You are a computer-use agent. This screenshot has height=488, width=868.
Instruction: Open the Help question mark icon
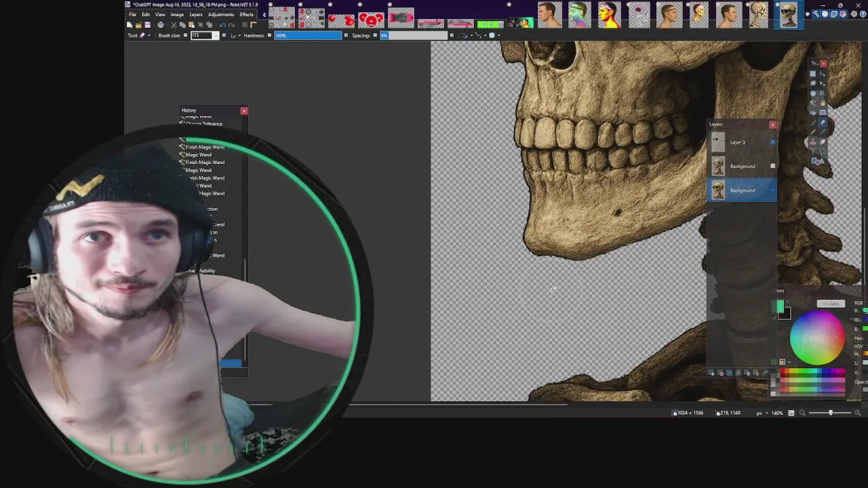863,14
